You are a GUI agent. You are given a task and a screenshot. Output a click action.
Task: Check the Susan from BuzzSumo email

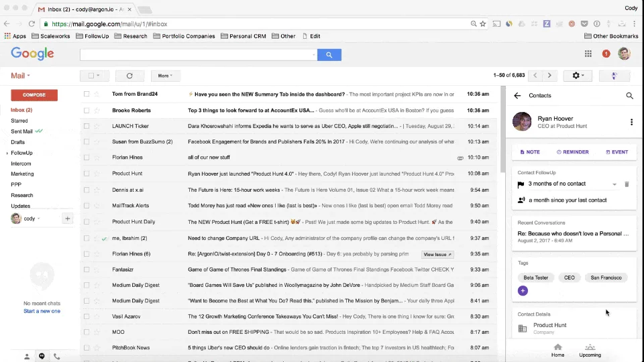(x=87, y=141)
